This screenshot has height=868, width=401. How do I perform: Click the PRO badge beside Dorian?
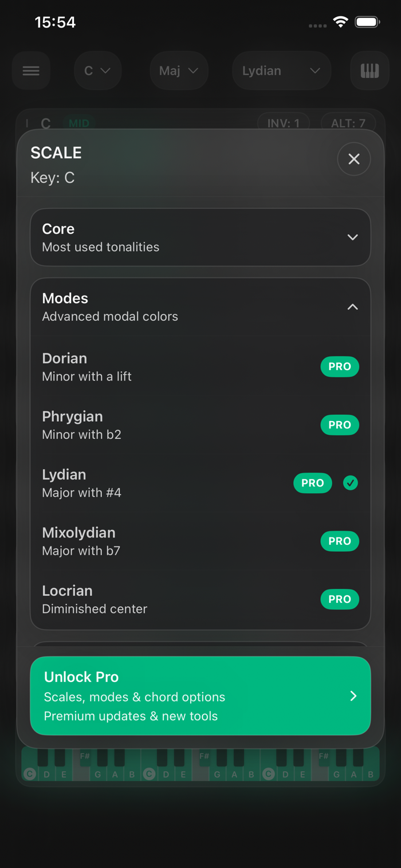click(x=340, y=367)
